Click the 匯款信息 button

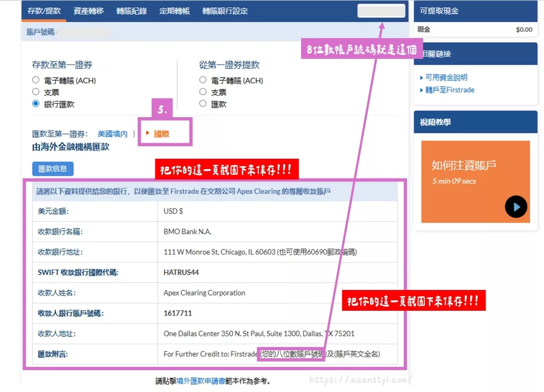(53, 169)
